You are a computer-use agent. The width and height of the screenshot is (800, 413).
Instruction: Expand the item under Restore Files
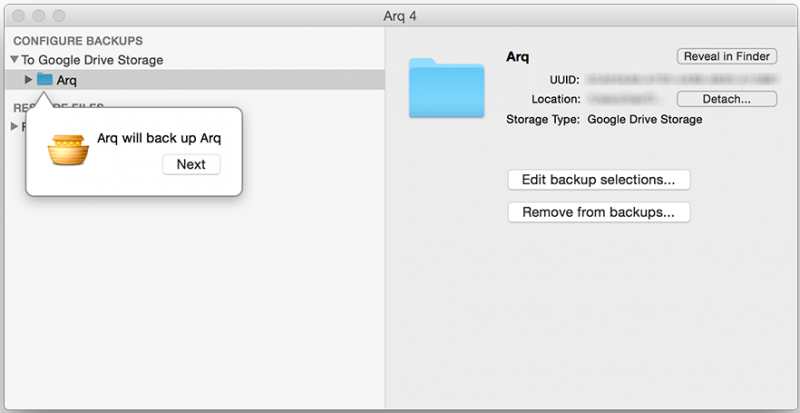(14, 126)
